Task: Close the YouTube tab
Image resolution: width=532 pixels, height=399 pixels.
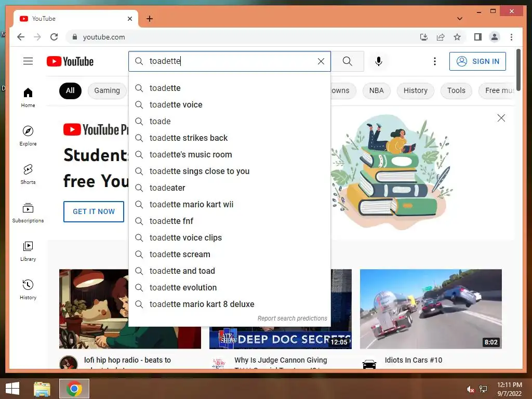Action: pyautogui.click(x=129, y=19)
